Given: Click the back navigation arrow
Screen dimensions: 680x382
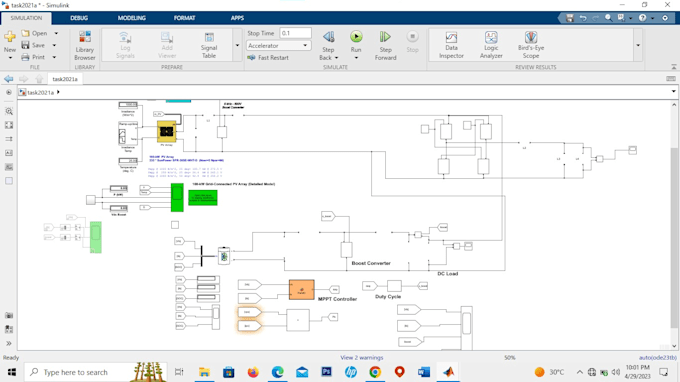Looking at the screenshot, I should pos(9,79).
